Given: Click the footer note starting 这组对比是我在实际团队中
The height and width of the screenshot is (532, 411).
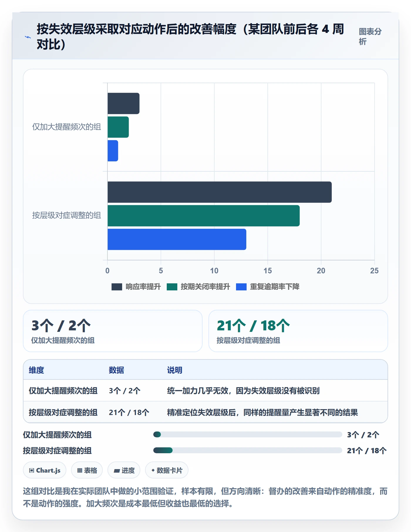Looking at the screenshot, I should (x=205, y=497).
